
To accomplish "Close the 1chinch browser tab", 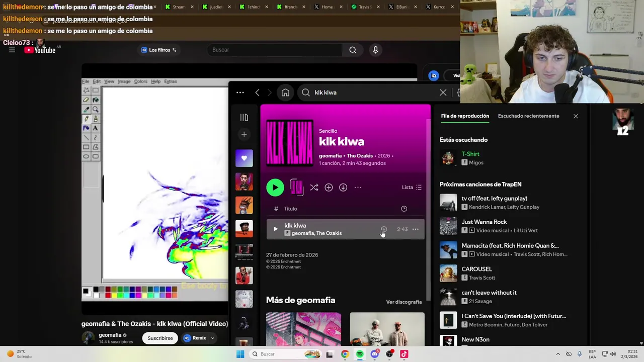I will (266, 7).
